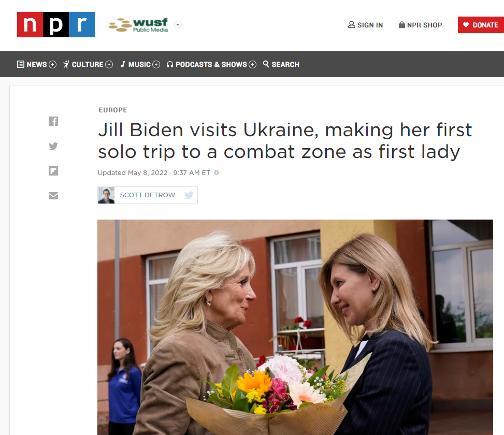This screenshot has height=435, width=504.
Task: Open the Culture section in navigation
Action: coord(83,65)
